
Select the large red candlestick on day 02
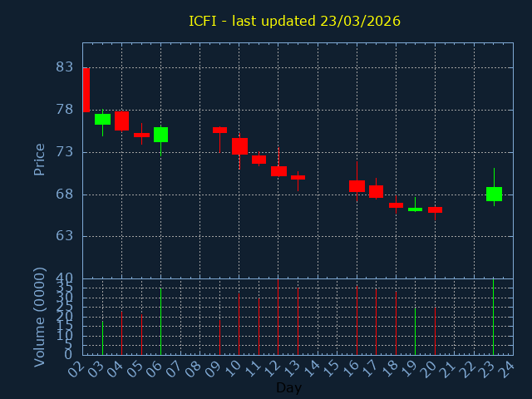86,90
